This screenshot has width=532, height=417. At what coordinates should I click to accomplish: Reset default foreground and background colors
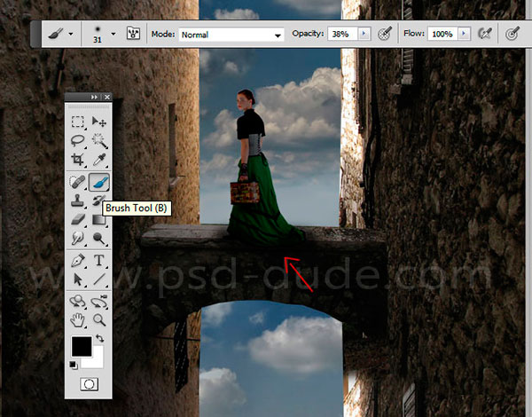tap(74, 366)
